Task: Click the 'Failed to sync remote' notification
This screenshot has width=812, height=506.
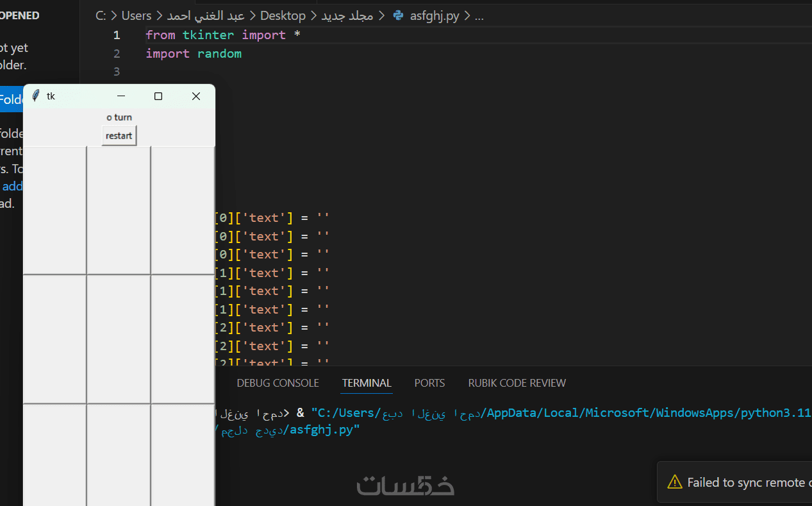Action: pyautogui.click(x=743, y=482)
